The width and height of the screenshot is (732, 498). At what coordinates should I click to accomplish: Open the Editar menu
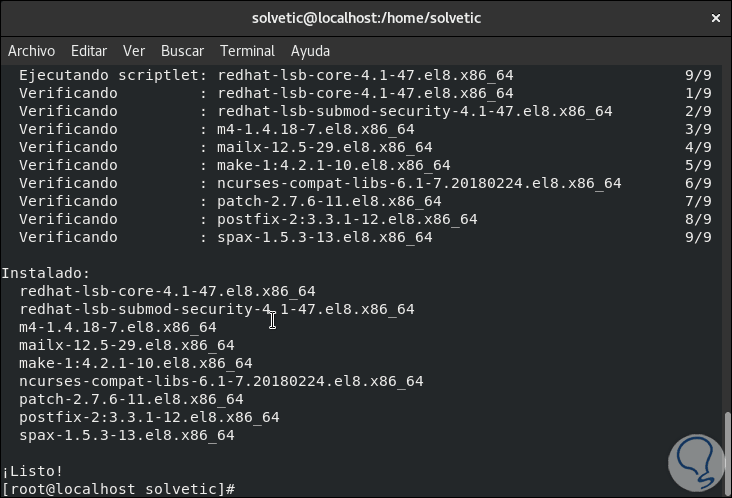pos(89,51)
